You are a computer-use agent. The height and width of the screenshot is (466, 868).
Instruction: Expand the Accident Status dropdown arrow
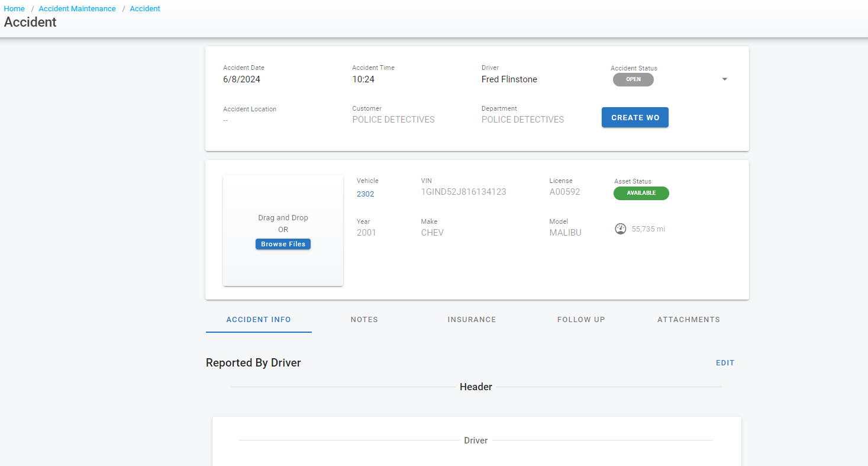tap(724, 79)
